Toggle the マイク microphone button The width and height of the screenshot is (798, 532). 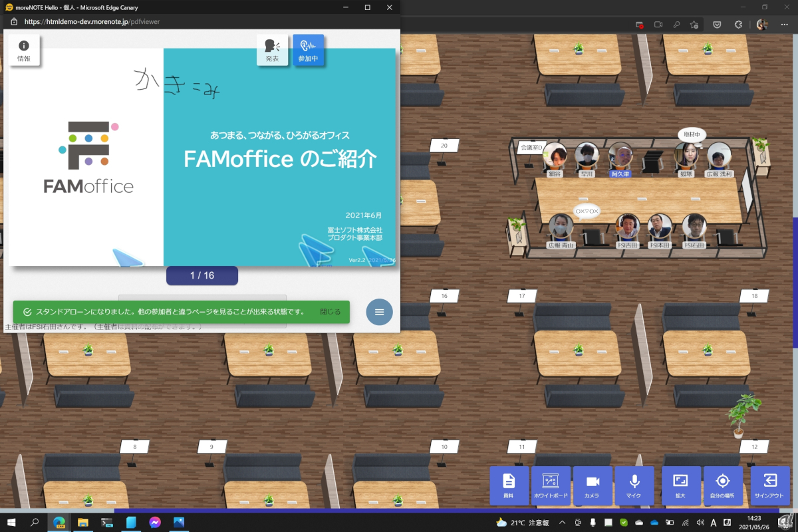click(x=634, y=485)
